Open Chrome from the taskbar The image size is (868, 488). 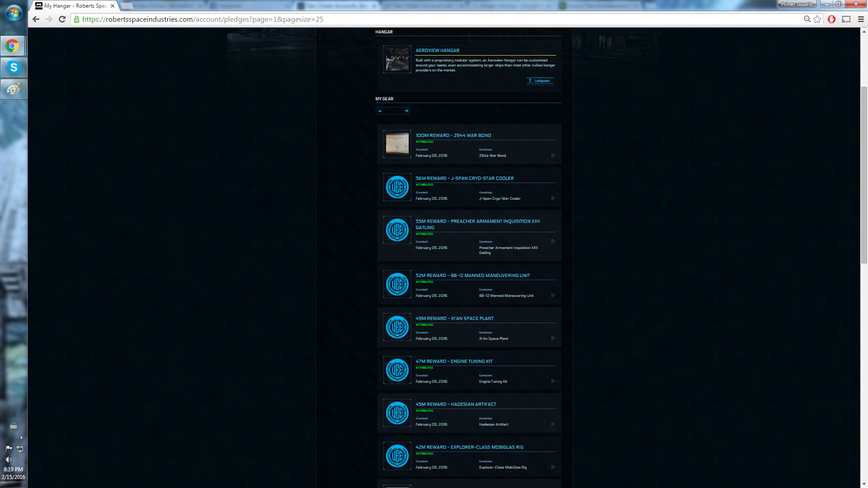[x=13, y=46]
